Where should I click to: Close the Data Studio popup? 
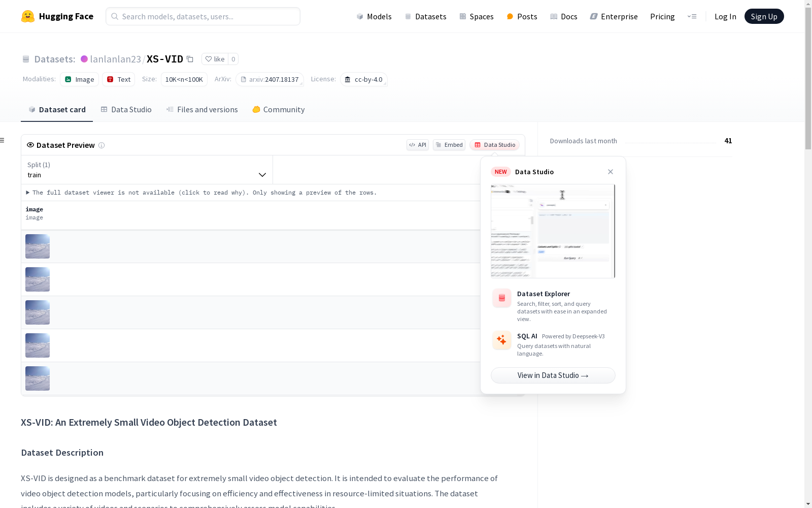click(x=611, y=172)
